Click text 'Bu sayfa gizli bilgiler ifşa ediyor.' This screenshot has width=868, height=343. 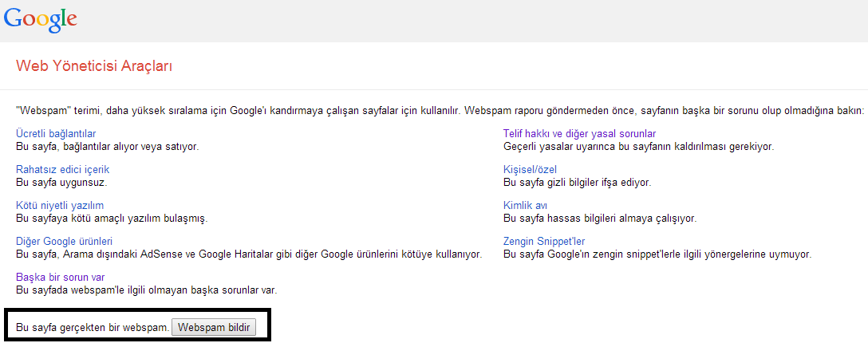coord(578,182)
